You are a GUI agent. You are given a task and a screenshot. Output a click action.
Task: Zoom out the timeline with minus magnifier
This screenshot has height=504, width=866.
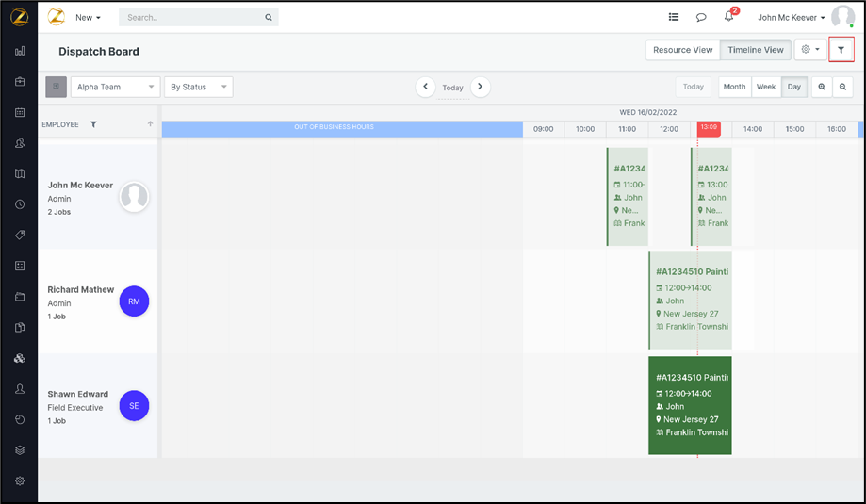[842, 87]
